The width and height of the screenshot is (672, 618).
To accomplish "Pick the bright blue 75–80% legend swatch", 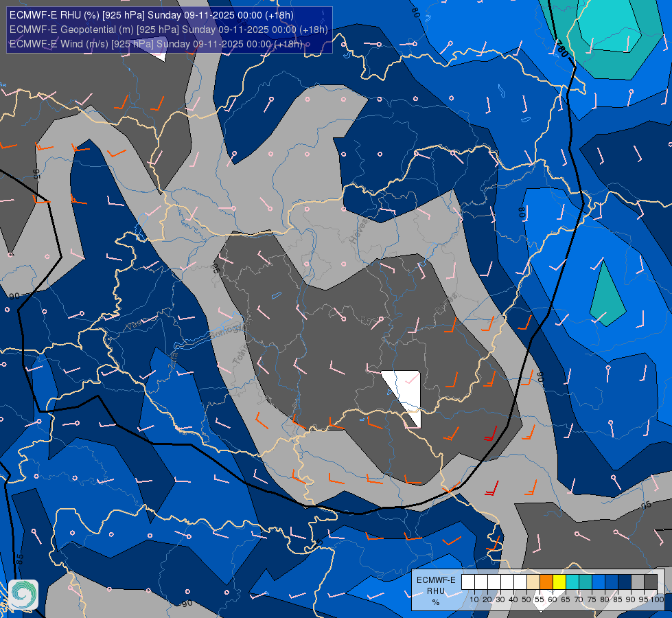I will click(x=599, y=582).
